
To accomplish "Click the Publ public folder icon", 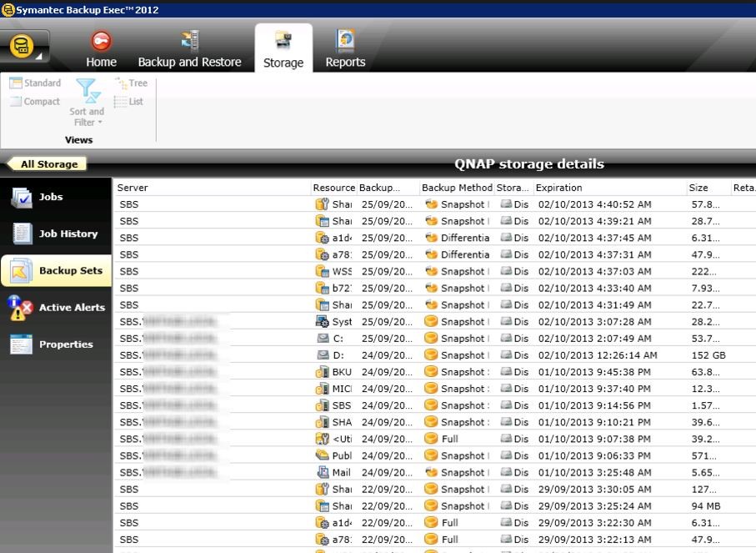I will (x=322, y=455).
